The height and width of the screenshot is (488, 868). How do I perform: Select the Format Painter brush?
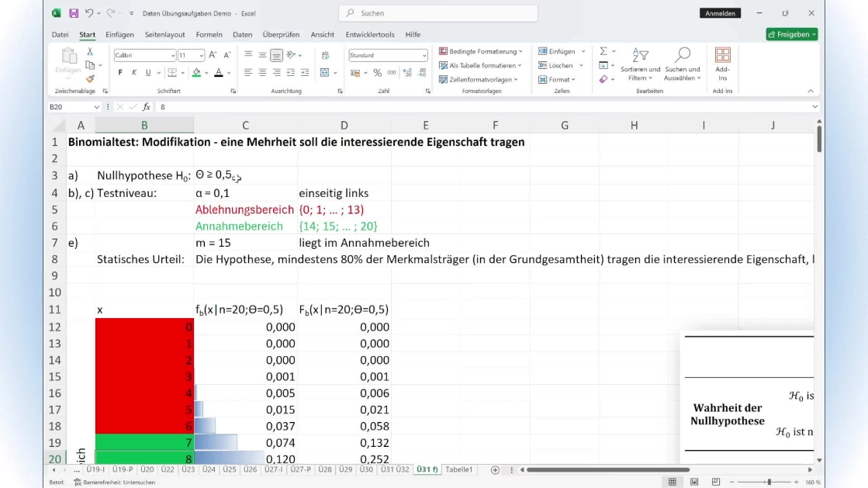point(90,79)
